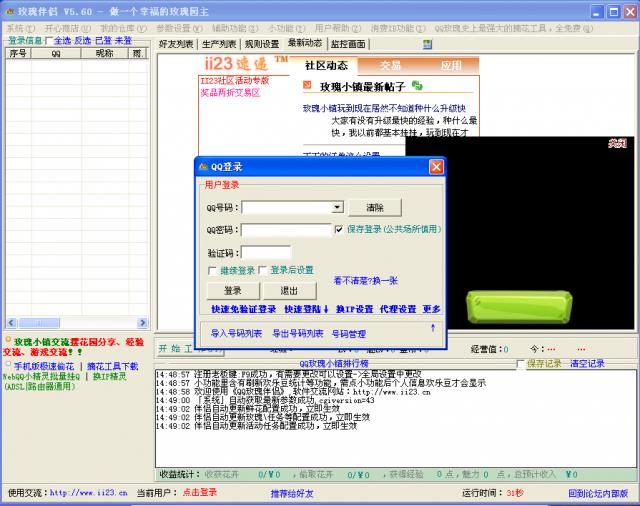
Task: Uncheck 保存登录 (公共场所慎用)
Action: pyautogui.click(x=338, y=229)
